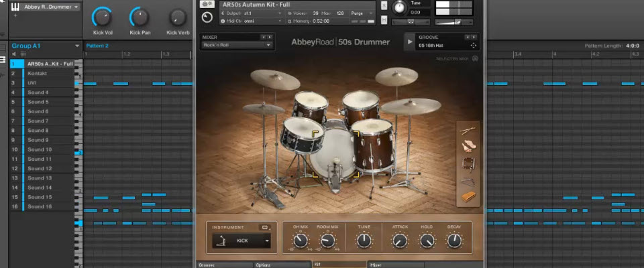
Task: Select the Sound 8 slot
Action: pos(42,130)
